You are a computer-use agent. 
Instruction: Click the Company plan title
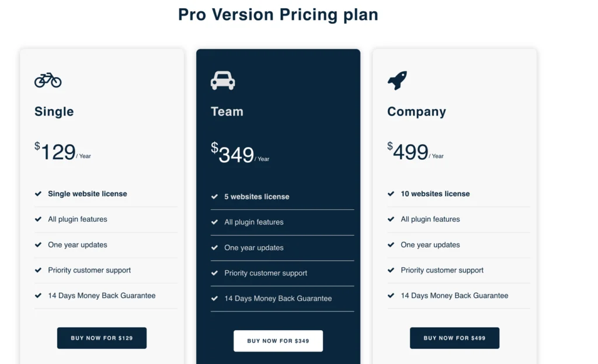point(416,111)
